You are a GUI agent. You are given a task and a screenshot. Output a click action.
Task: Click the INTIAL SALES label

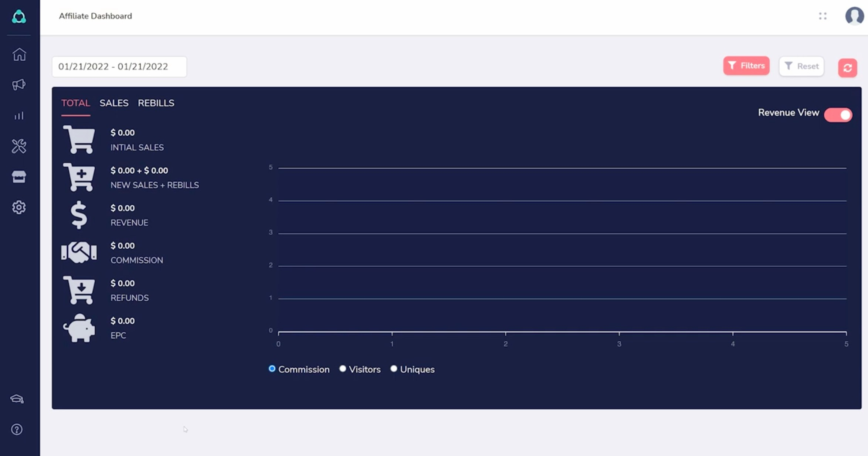[x=137, y=147]
